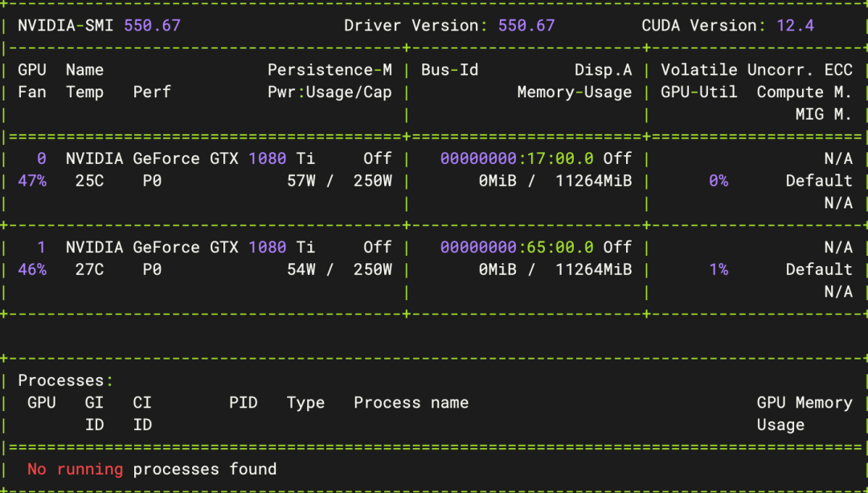Select the 54W power usage value

click(x=301, y=269)
